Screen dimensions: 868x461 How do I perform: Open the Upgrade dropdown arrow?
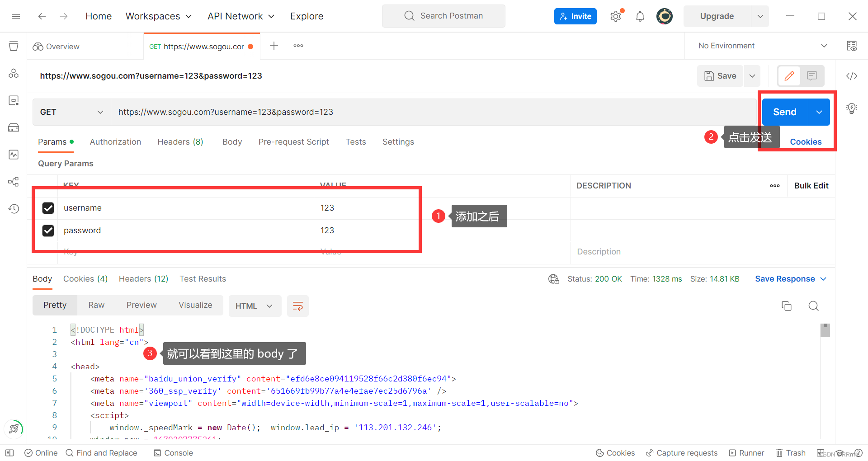point(760,16)
